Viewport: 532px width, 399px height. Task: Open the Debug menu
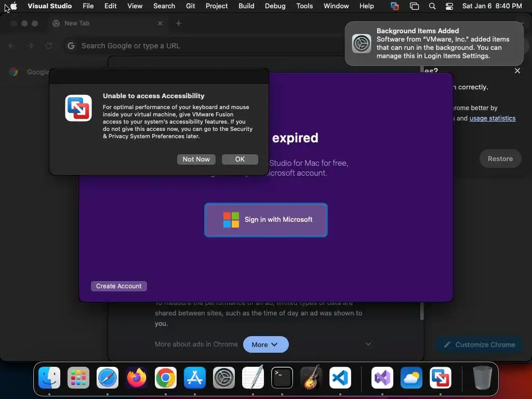click(275, 6)
